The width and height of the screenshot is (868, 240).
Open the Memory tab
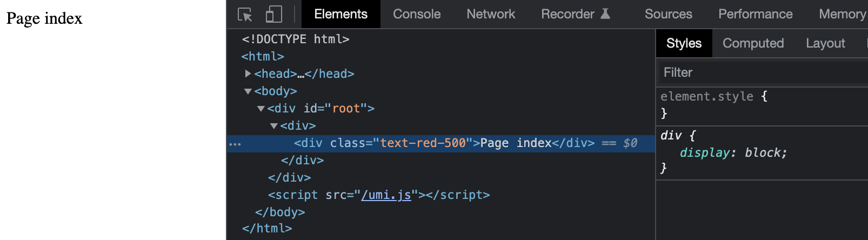click(842, 14)
